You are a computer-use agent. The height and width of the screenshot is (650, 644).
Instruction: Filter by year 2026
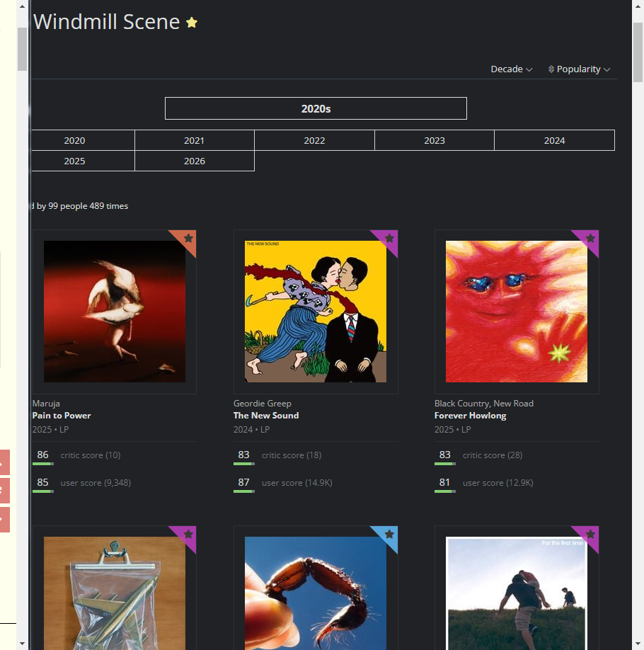coord(195,161)
